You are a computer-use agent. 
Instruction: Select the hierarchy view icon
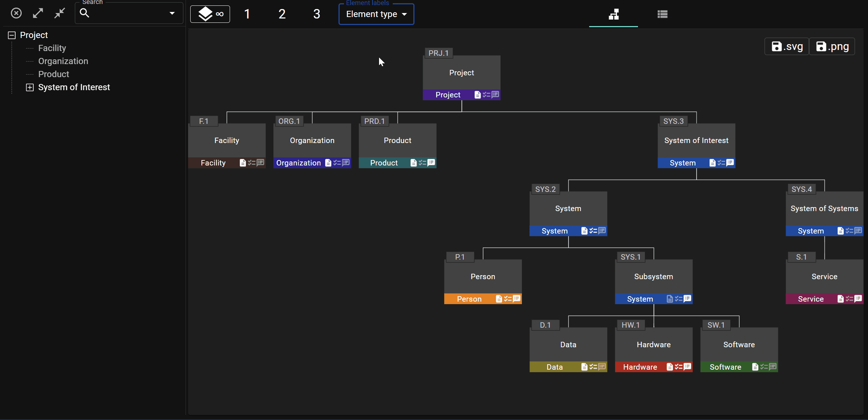click(x=614, y=13)
